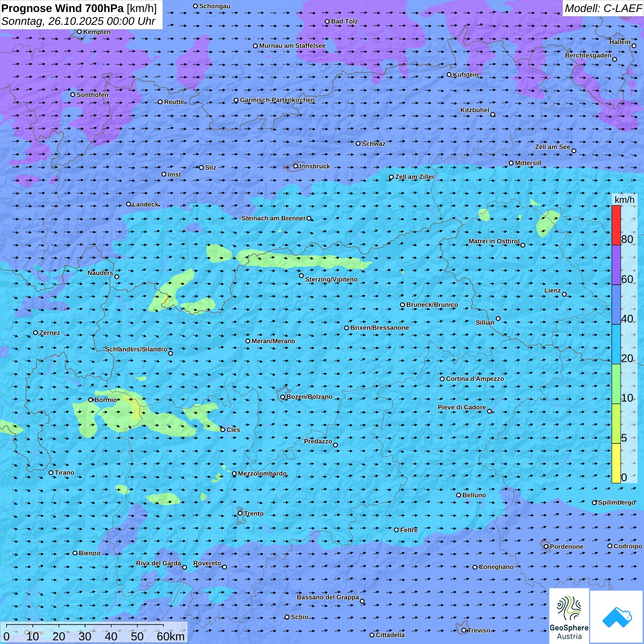Screen dimensions: 644x644
Task: Click the Meran/Merano label
Action: point(273,341)
